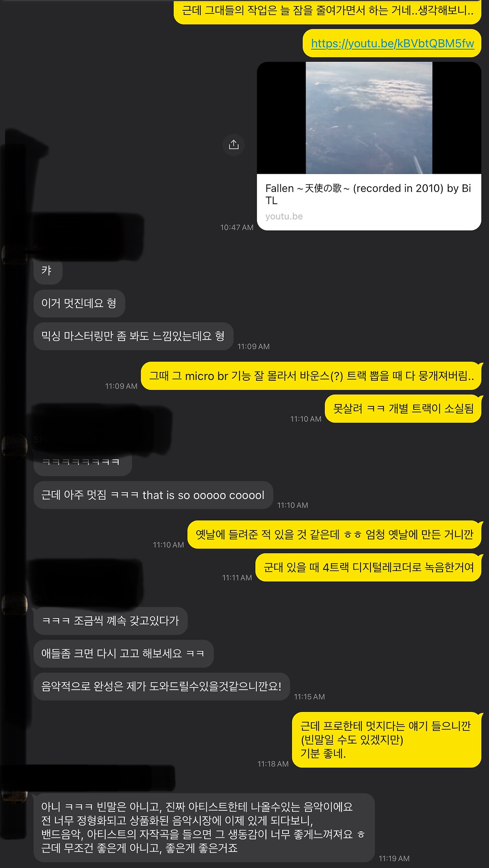
Task: Tap the '믹싱 마스터링만 좀 봐도' message
Action: pyautogui.click(x=133, y=336)
